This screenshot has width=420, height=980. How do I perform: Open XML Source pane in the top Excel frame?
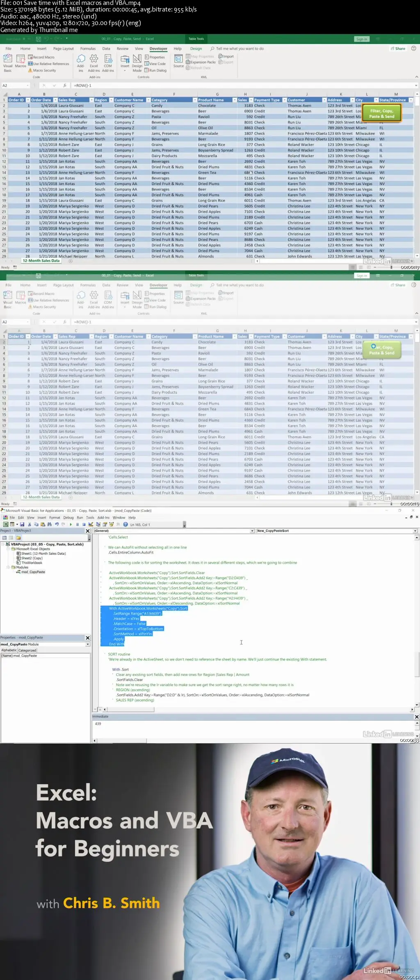point(178,61)
